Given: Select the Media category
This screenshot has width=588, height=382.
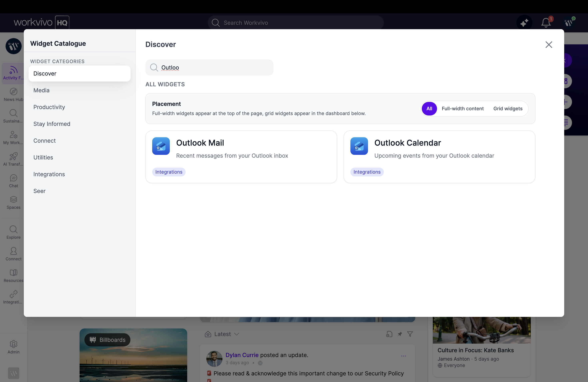Looking at the screenshot, I should pyautogui.click(x=80, y=90).
